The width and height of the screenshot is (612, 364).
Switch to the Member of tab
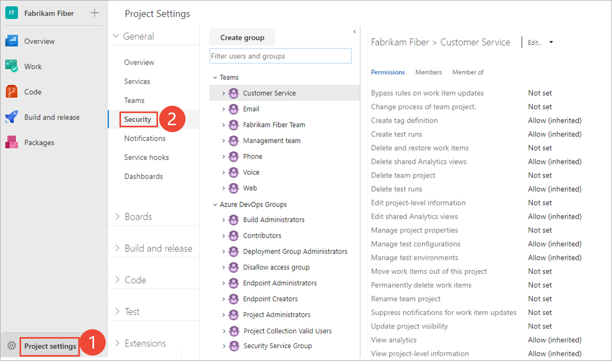click(468, 72)
